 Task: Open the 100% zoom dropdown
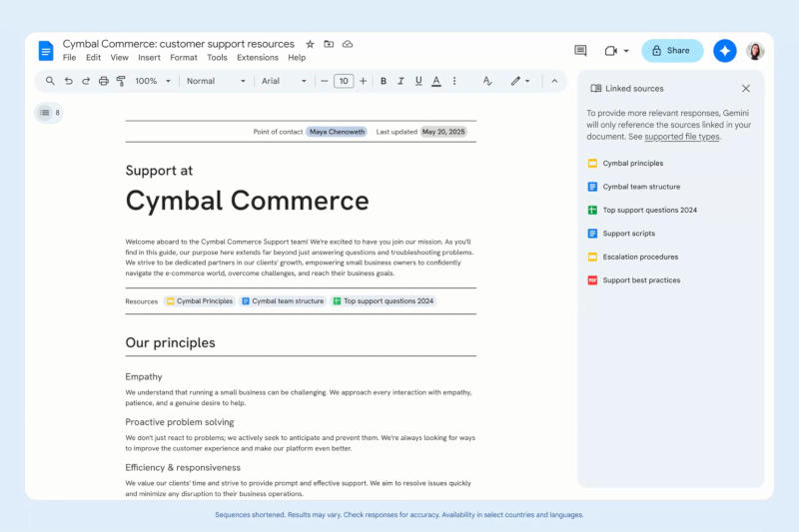coord(153,81)
